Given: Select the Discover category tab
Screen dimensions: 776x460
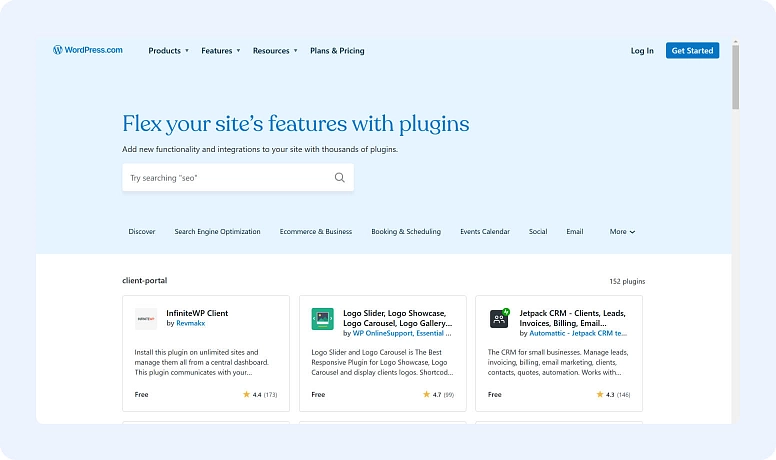Looking at the screenshot, I should pyautogui.click(x=142, y=231).
